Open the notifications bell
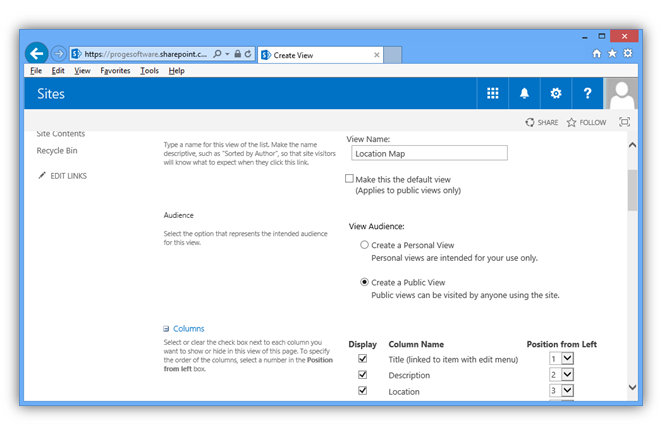This screenshot has width=660, height=424. coord(524,93)
